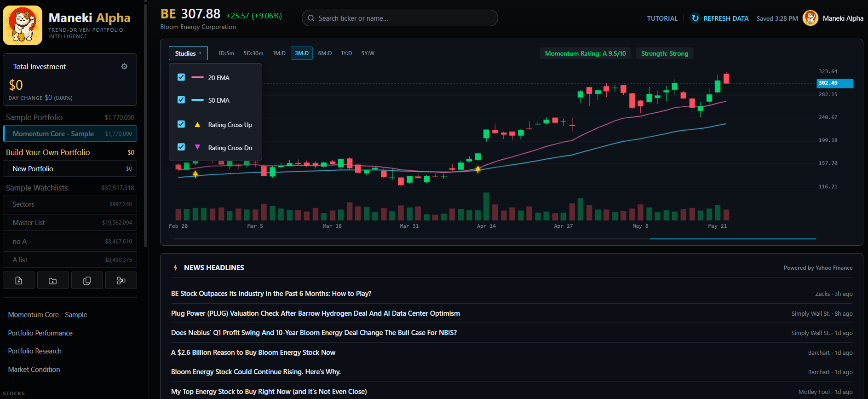Open Market Condition page

[34, 370]
